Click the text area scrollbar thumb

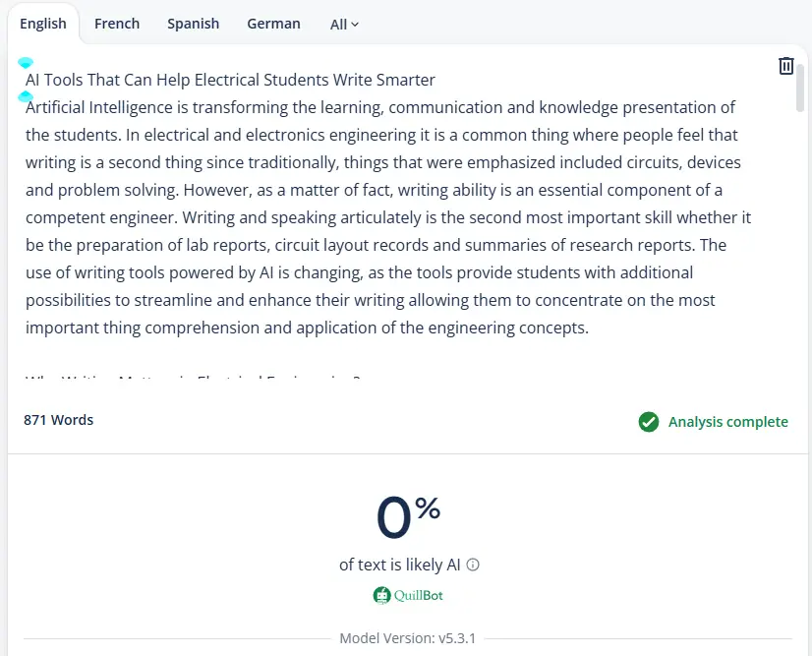tap(800, 89)
